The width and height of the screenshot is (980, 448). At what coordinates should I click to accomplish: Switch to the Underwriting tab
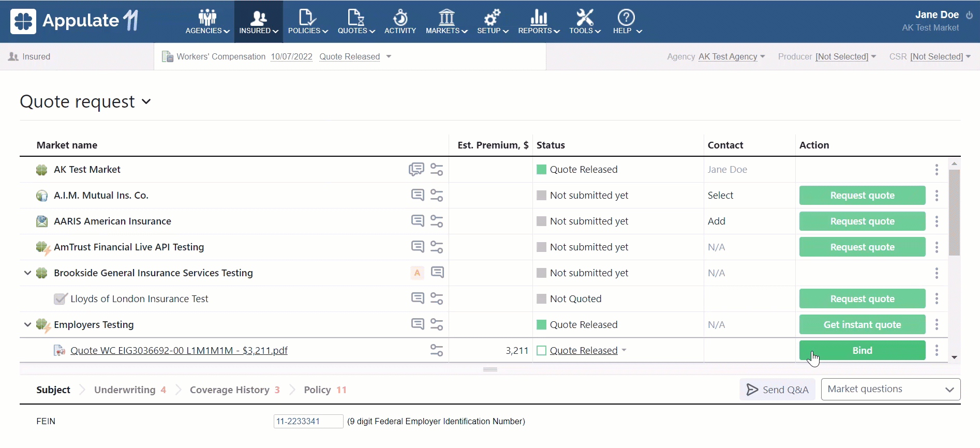(130, 390)
